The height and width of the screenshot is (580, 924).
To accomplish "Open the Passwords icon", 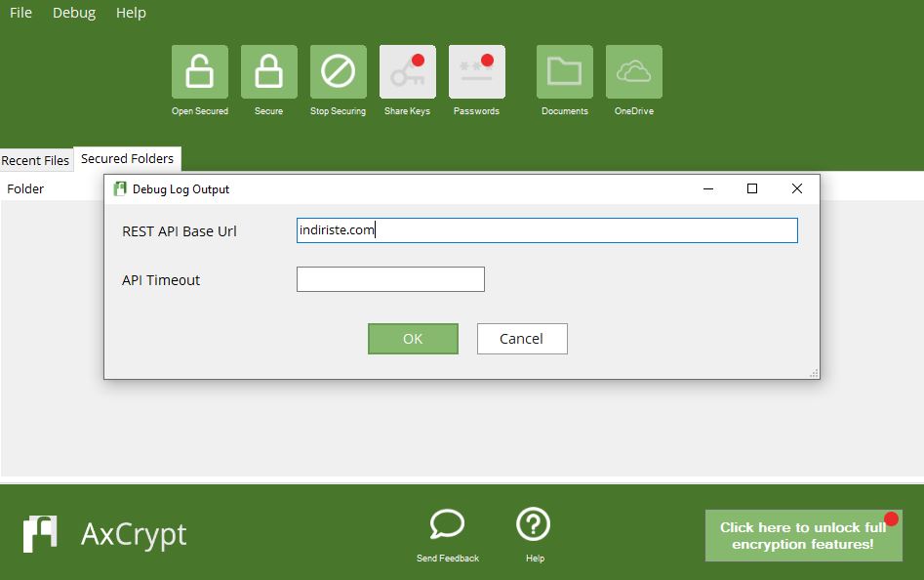I will (x=477, y=72).
